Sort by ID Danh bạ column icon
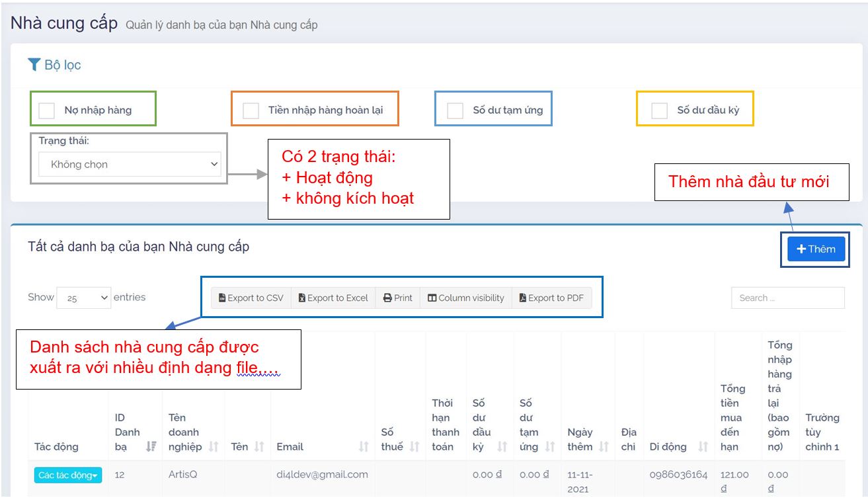 [151, 447]
